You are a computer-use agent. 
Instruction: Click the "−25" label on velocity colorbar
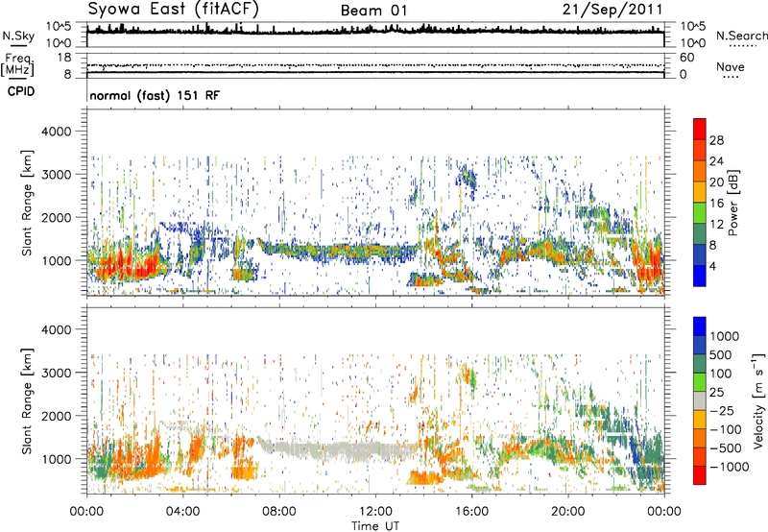[x=721, y=411]
